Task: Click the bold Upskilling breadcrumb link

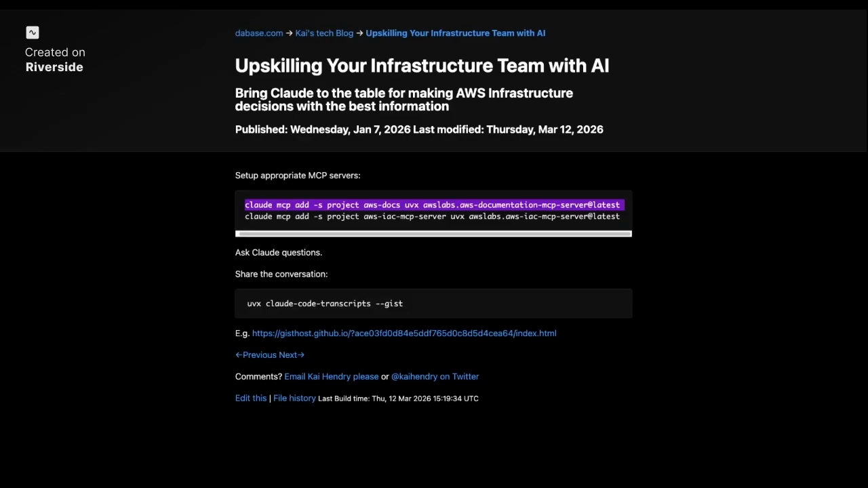Action: tap(455, 33)
